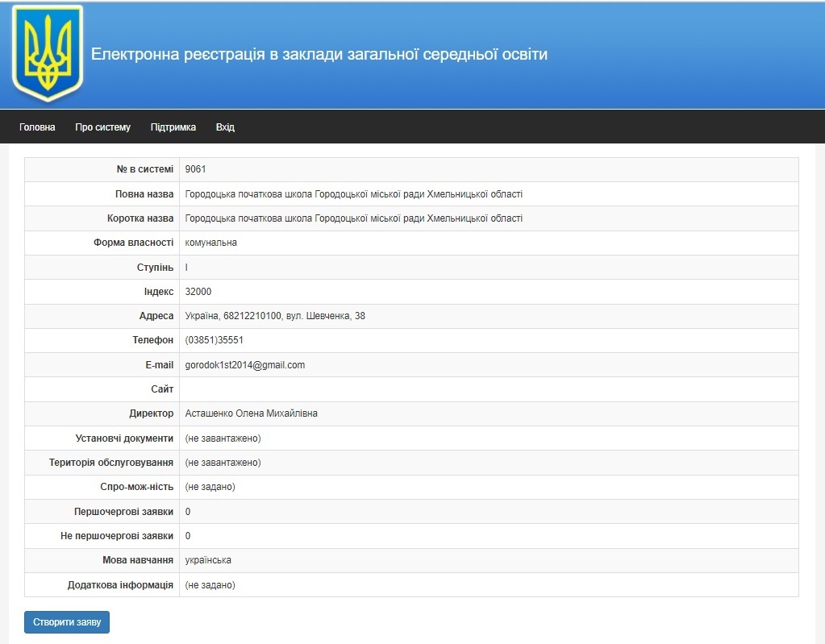Viewport: 825px width, 644px height.
Task: Click the Ukrainian coat of arms logo
Action: click(x=48, y=53)
